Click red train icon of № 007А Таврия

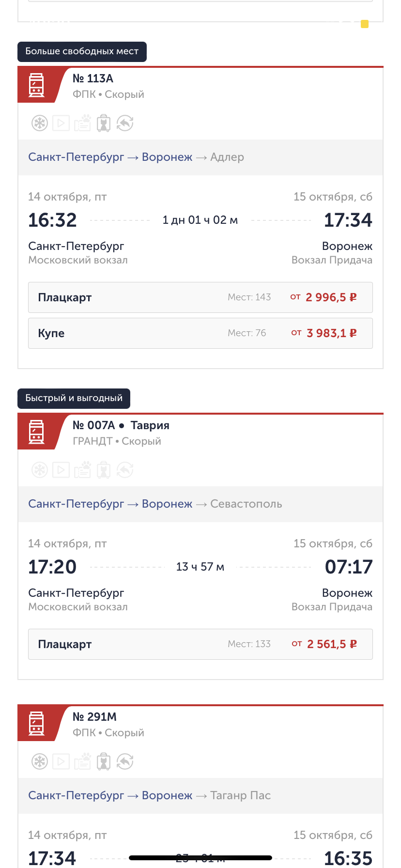[37, 432]
